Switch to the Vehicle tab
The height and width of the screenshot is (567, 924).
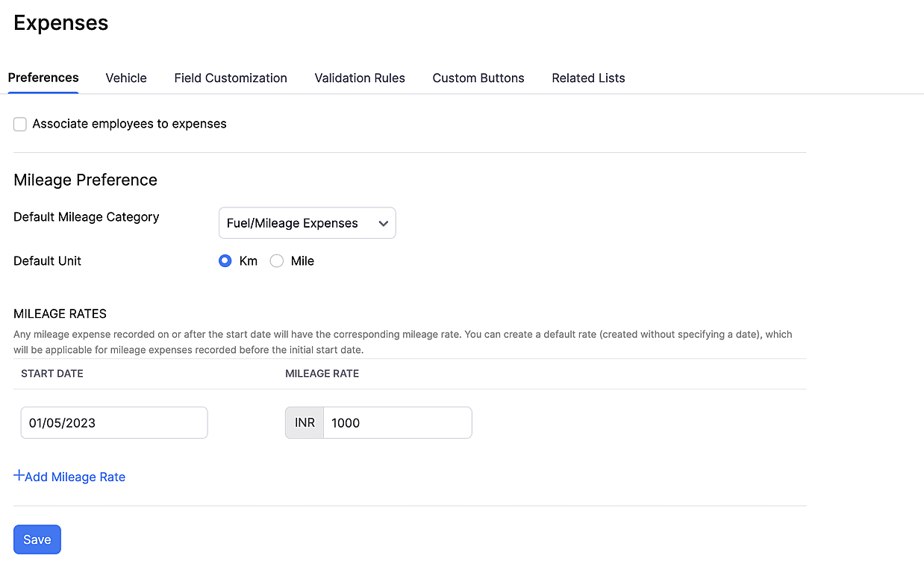126,78
